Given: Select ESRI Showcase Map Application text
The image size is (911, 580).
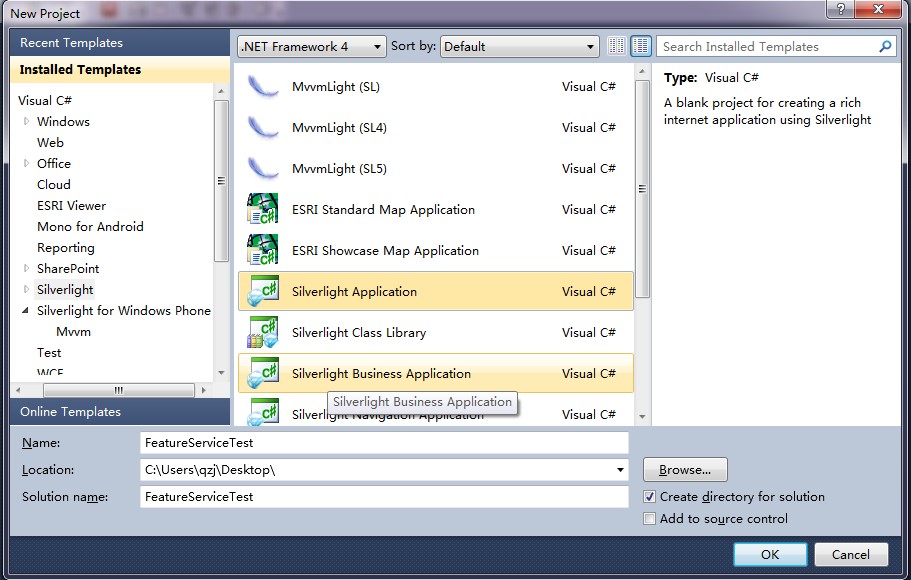Looking at the screenshot, I should [x=385, y=250].
